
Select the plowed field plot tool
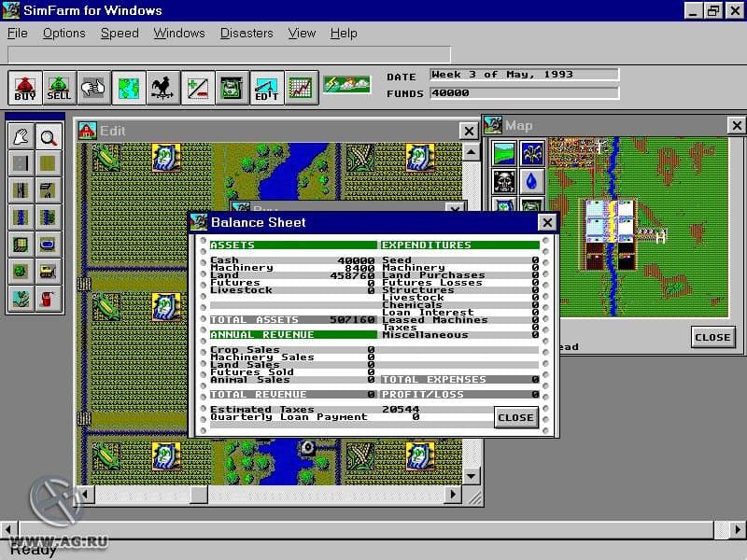[x=21, y=245]
